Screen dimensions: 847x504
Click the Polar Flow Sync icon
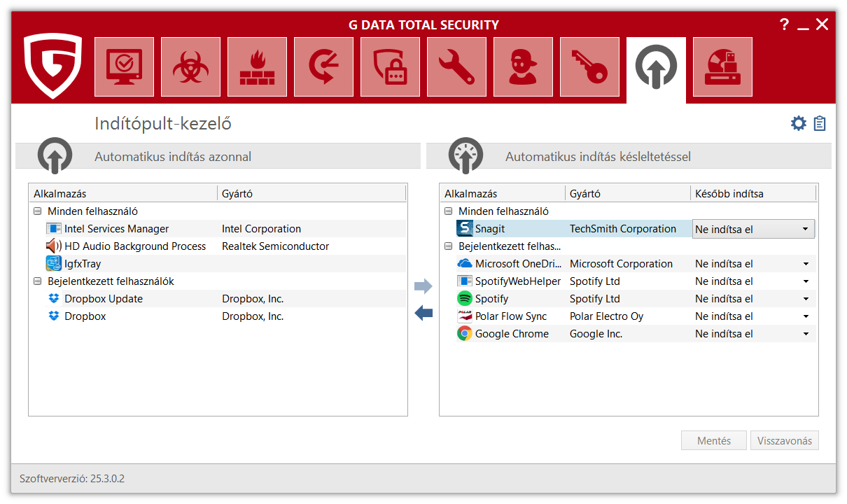(465, 316)
